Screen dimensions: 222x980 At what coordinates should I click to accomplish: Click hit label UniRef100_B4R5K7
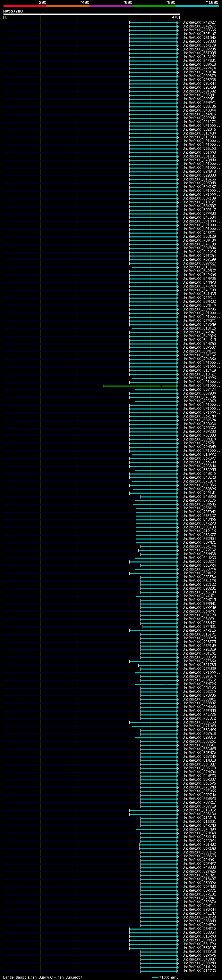[199, 271]
